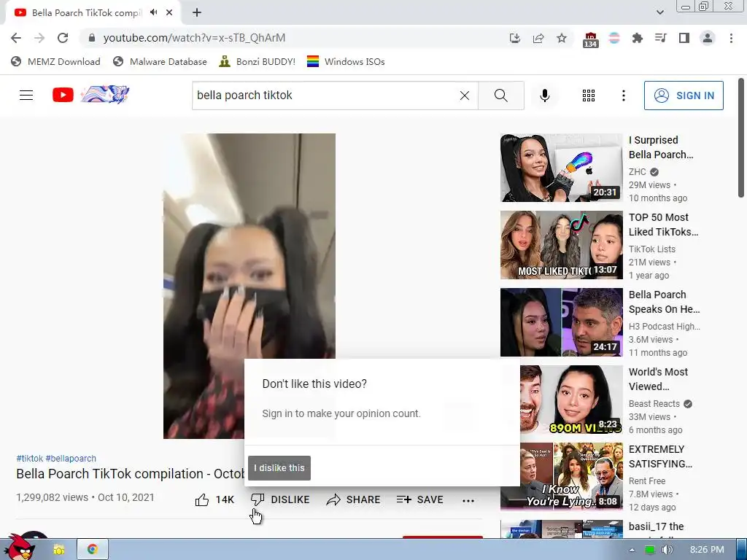Screen dimensions: 747x560
Task: Open the Windows ISOs bookmark
Action: tap(346, 62)
